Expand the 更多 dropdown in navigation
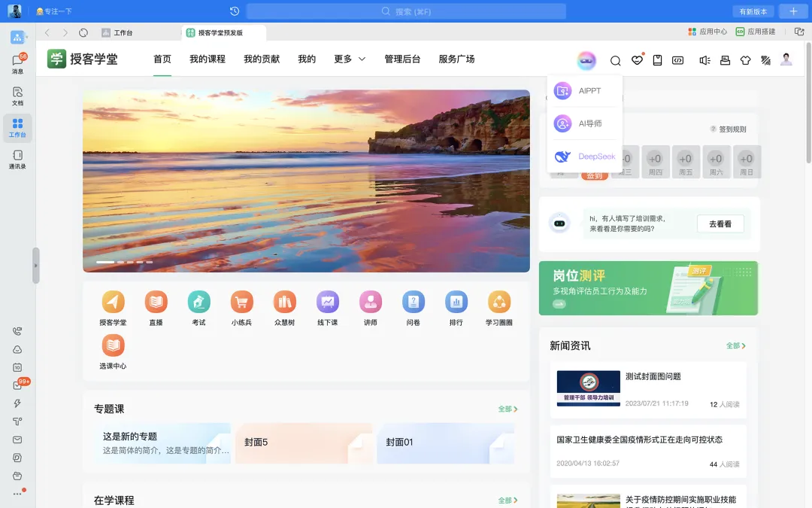Viewport: 812px width, 508px height. [x=350, y=59]
